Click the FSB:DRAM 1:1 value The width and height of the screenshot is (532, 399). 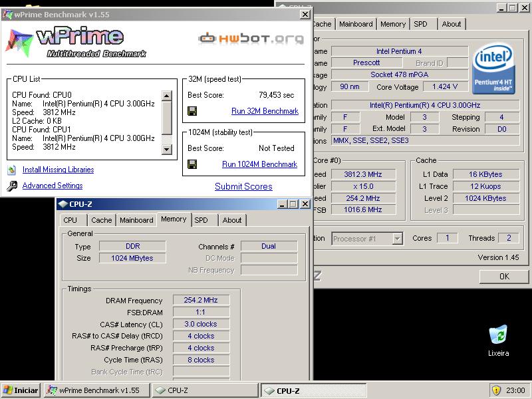[201, 312]
